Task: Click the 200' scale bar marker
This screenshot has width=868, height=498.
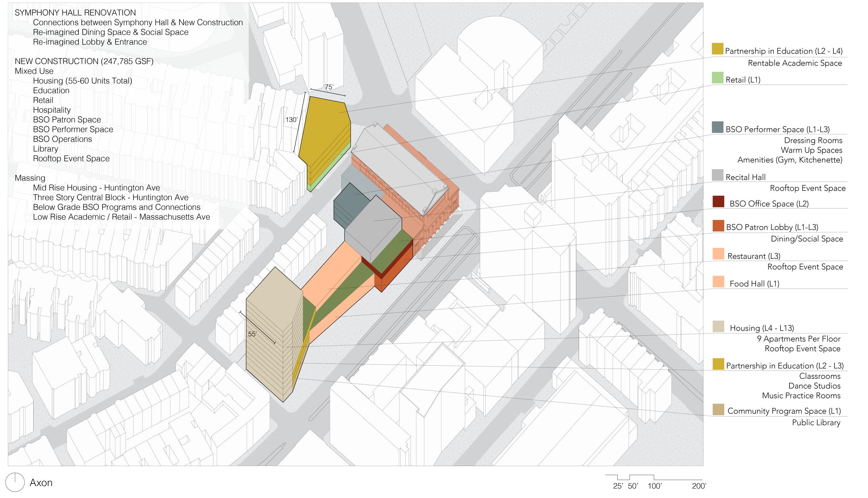Action: pos(699,486)
